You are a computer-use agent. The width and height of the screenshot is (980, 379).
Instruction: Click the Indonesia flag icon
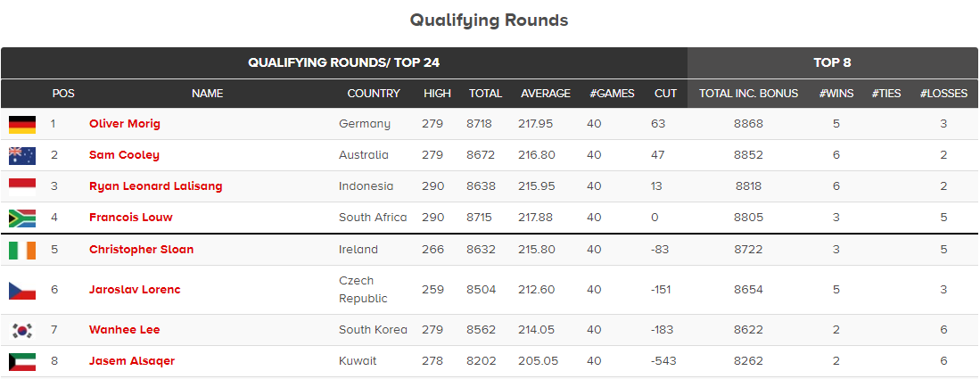(x=22, y=187)
